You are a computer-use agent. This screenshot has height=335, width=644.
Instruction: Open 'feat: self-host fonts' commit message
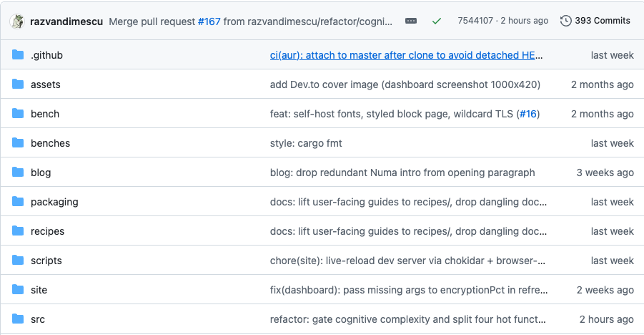pos(392,114)
